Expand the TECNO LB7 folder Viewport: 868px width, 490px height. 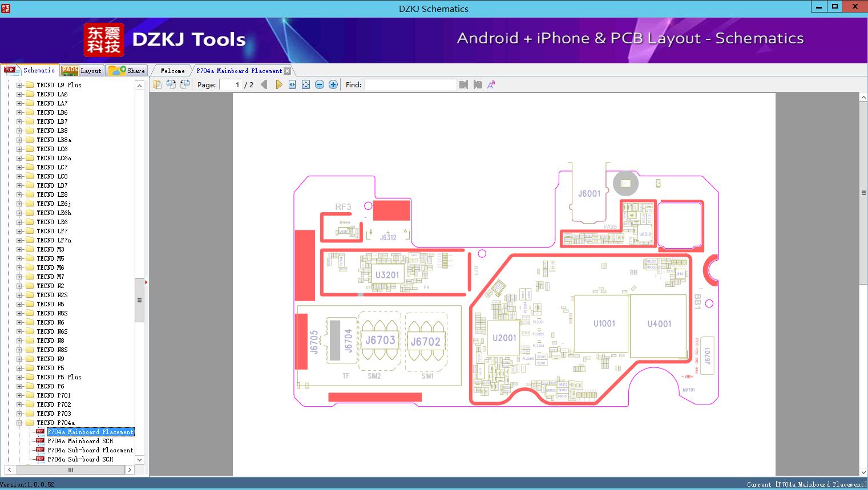(x=19, y=122)
